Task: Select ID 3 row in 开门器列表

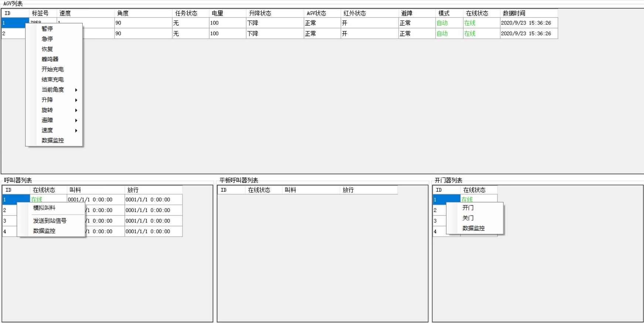Action: click(x=440, y=221)
